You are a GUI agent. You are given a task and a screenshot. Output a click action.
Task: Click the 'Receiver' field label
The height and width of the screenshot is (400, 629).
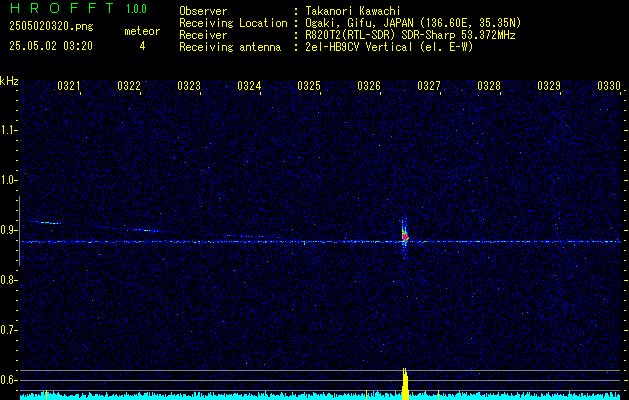203,35
